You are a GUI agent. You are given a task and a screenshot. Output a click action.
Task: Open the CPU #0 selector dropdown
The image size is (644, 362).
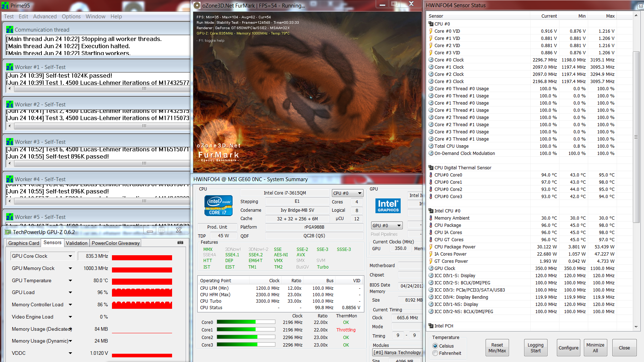click(347, 193)
